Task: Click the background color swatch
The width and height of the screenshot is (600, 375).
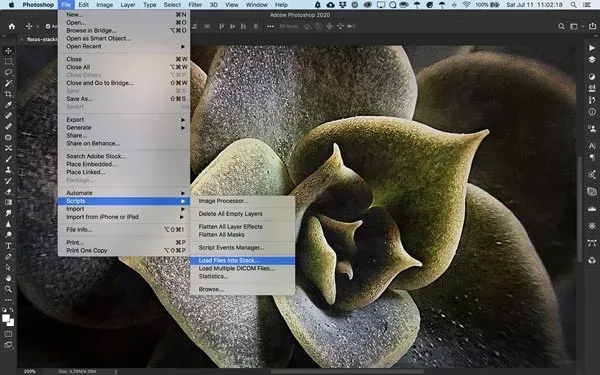Action: 11,323
